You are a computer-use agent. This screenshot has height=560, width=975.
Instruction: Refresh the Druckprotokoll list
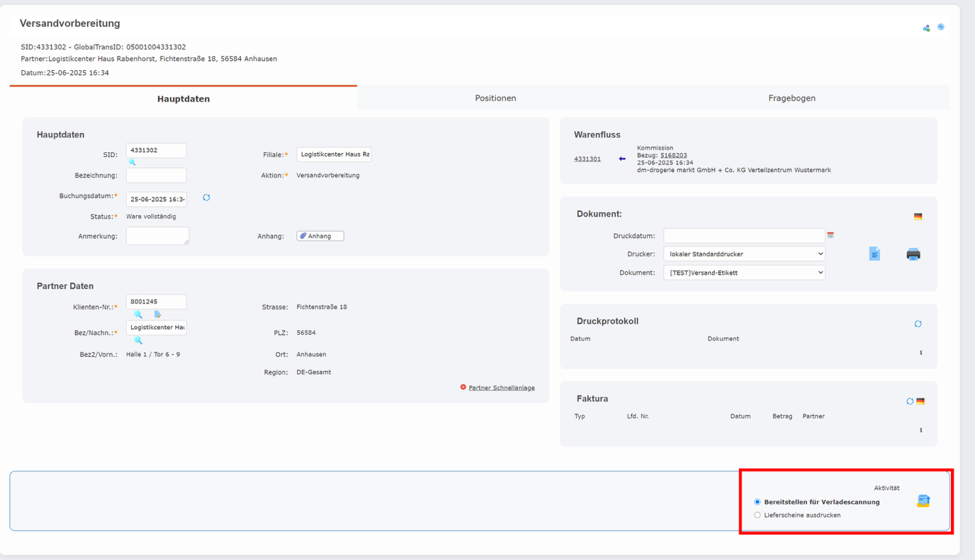918,324
